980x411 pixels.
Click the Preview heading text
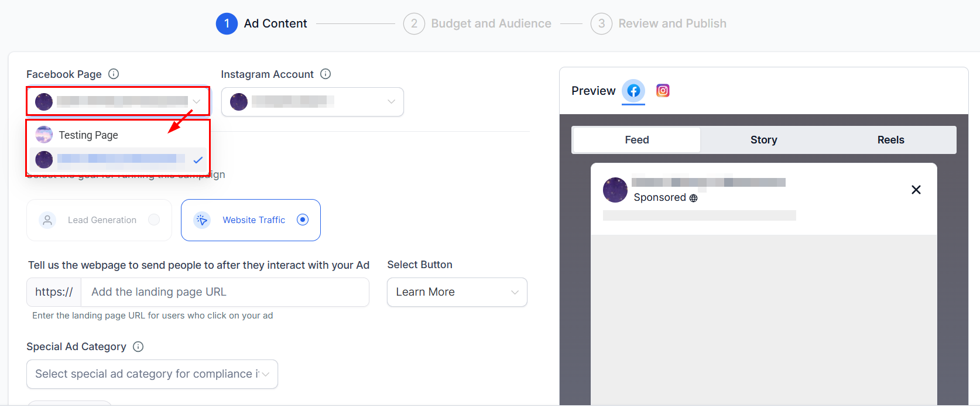pos(594,91)
